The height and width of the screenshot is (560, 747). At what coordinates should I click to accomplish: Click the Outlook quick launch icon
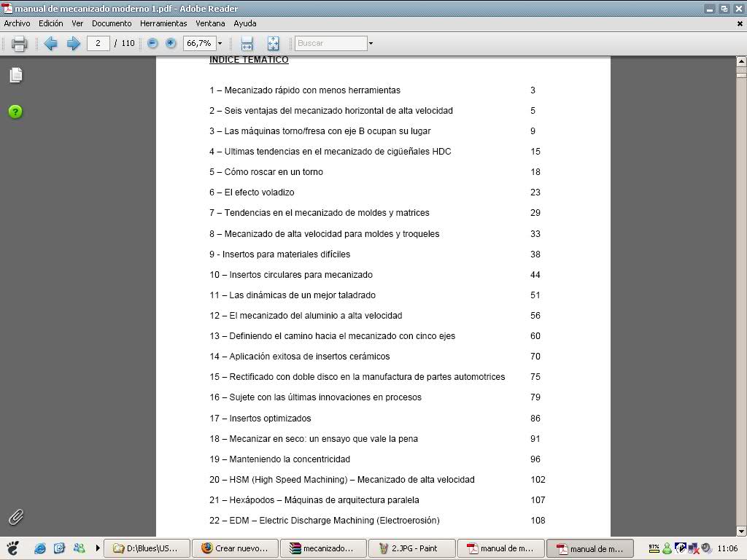click(59, 548)
